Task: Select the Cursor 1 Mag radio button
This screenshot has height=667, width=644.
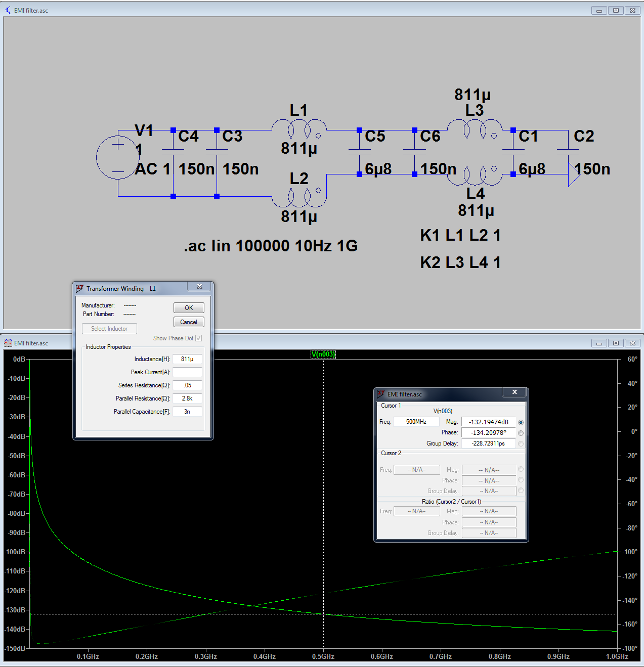Action: click(521, 422)
